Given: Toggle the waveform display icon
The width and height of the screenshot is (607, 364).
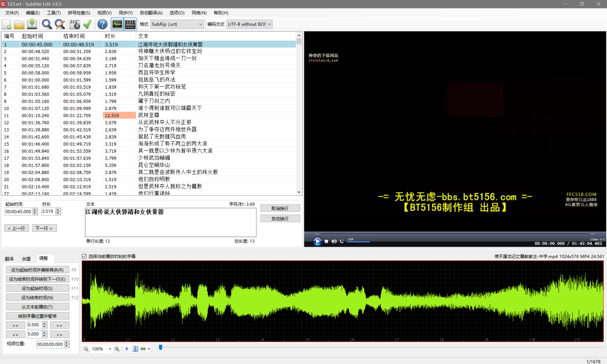Looking at the screenshot, I should point(117,24).
